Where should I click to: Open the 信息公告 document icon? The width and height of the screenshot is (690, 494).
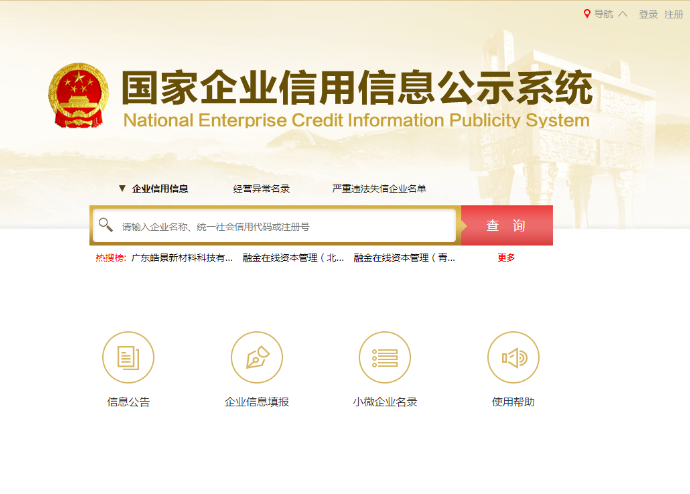[128, 357]
